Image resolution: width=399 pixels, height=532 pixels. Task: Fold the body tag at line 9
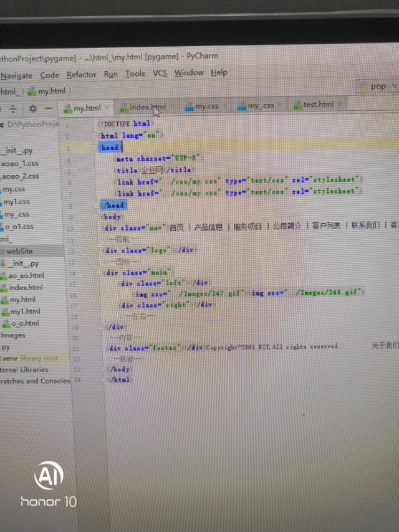point(97,216)
